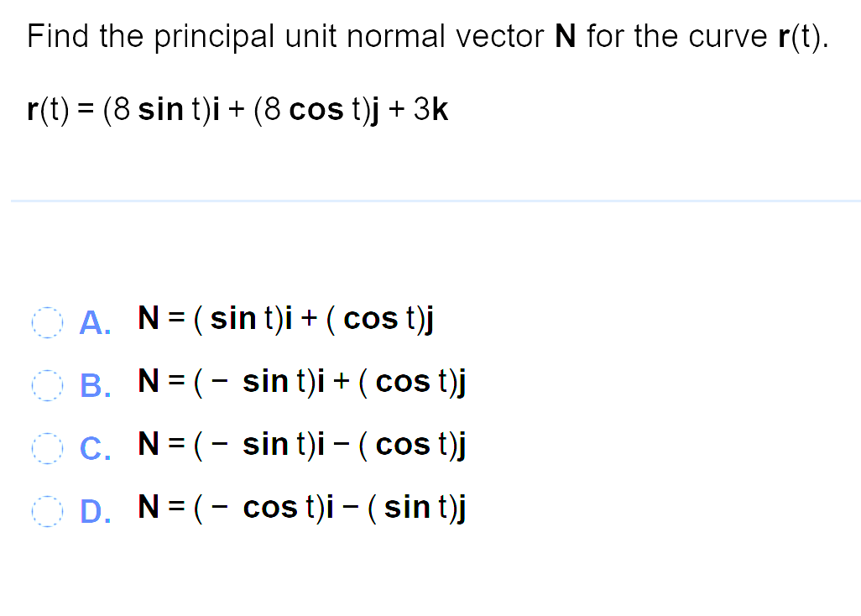861x616 pixels.
Task: Click the bold N in the question
Action: (565, 36)
